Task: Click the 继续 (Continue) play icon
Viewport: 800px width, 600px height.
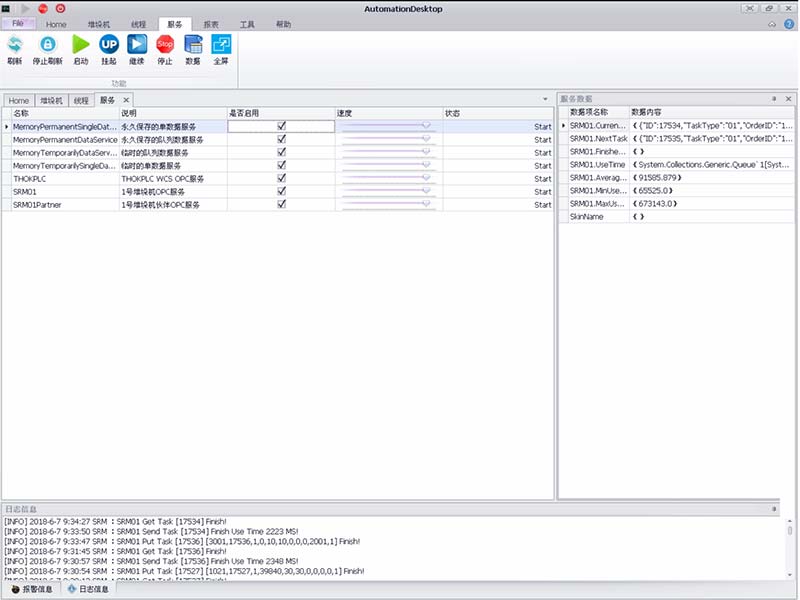Action: coord(137,47)
